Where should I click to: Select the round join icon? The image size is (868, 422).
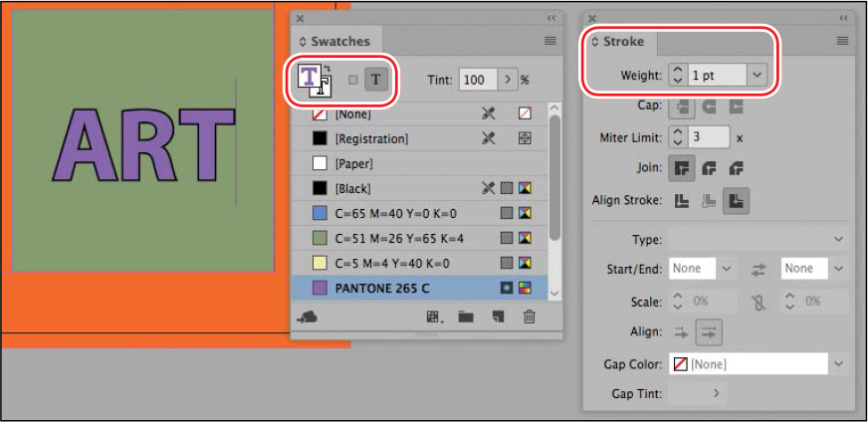coord(711,168)
